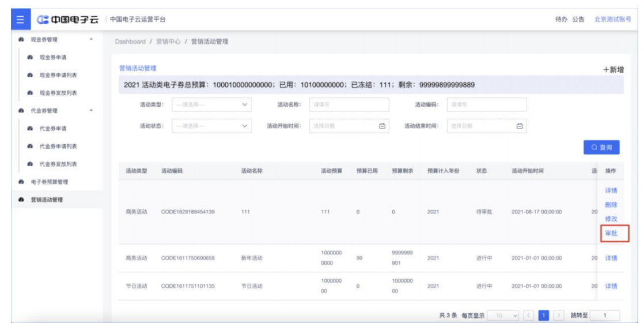Image resolution: width=644 pixels, height=334 pixels.
Task: Click 详情 for activity 111
Action: pos(611,190)
